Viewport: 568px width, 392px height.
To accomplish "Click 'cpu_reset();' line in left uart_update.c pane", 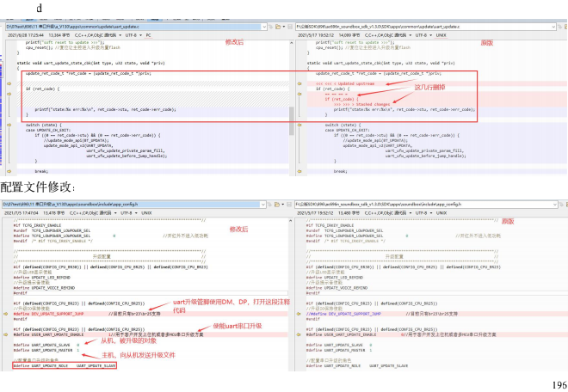I will tap(73, 47).
